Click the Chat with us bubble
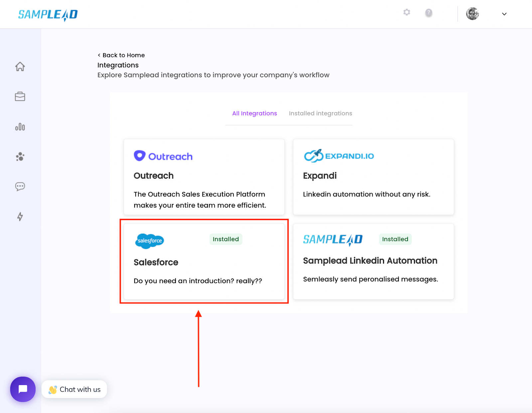The image size is (532, 413). (x=74, y=389)
